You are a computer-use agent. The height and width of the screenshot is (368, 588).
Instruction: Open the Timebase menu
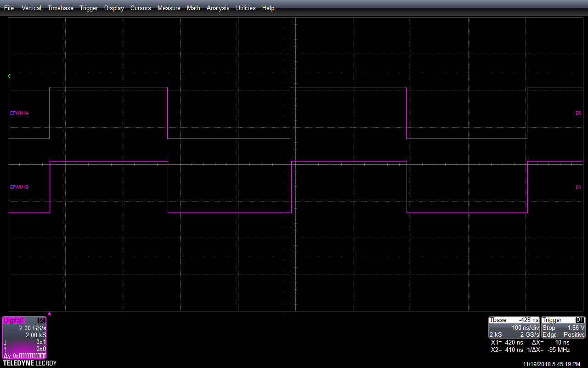pyautogui.click(x=61, y=8)
